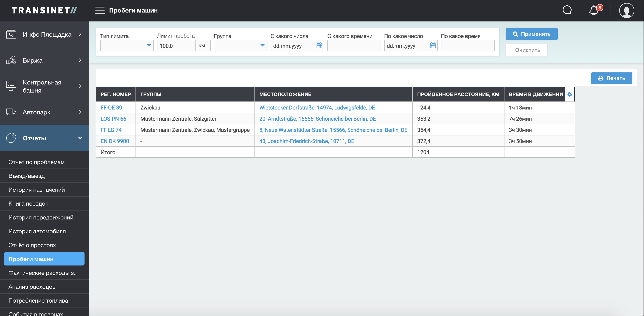Open table column settings gear
The width and height of the screenshot is (644, 316).
pos(570,94)
